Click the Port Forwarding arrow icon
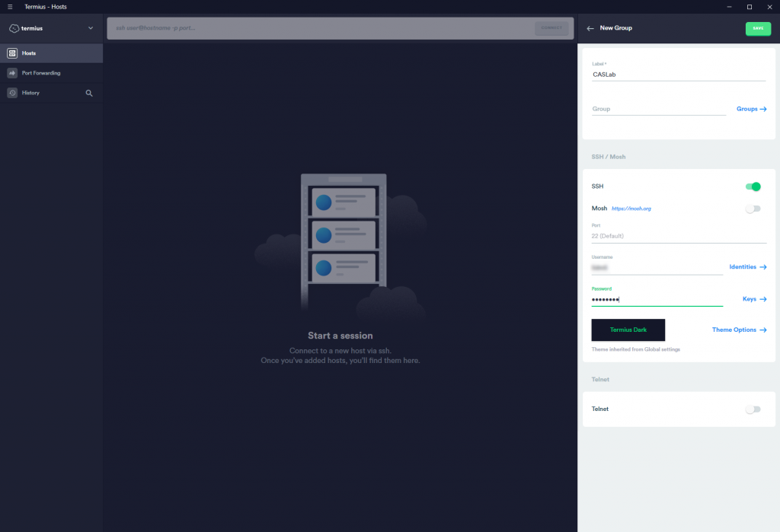This screenshot has width=780, height=532. tap(12, 73)
